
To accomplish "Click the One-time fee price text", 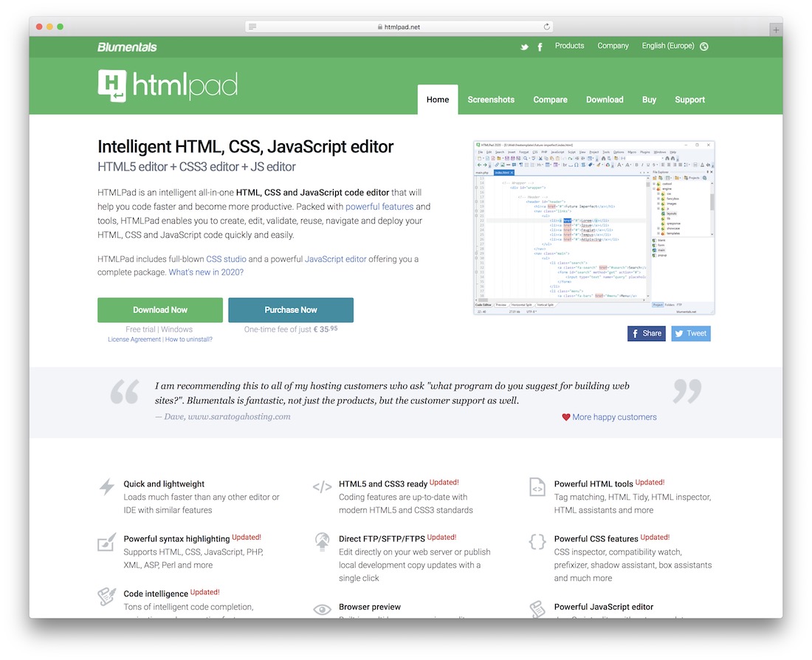I will (x=291, y=329).
